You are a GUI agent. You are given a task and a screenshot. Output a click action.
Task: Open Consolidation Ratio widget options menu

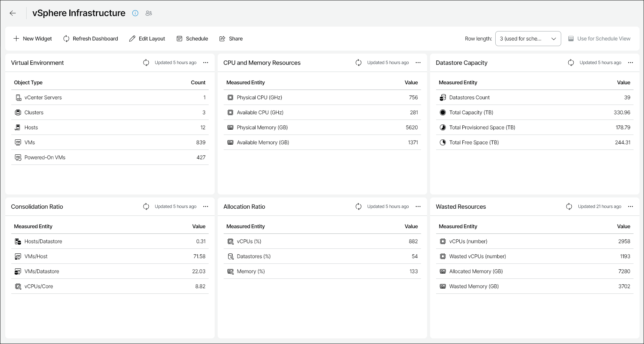[x=206, y=206]
